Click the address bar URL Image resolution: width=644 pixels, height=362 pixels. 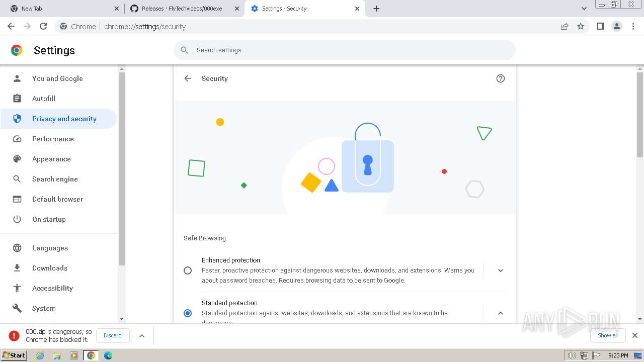[145, 27]
